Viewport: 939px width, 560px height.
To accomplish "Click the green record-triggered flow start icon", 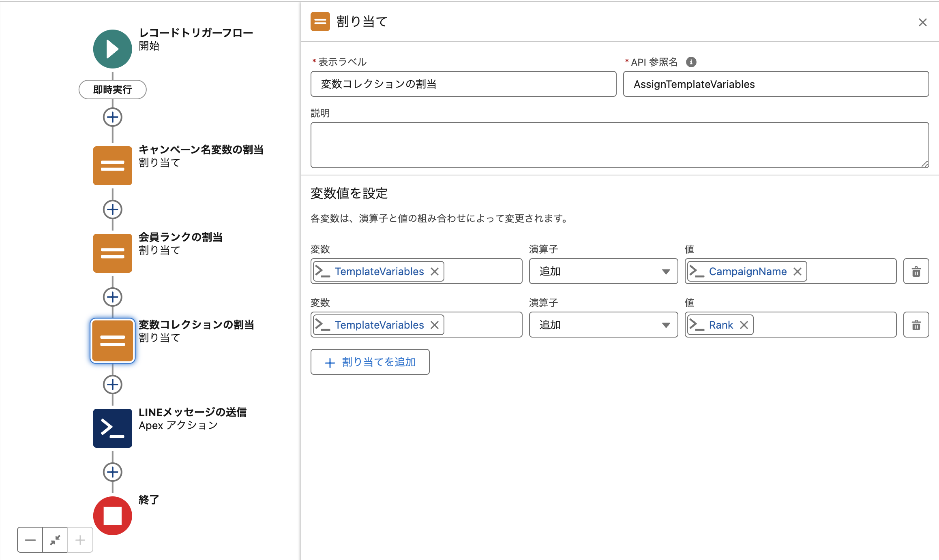I will pyautogui.click(x=112, y=49).
